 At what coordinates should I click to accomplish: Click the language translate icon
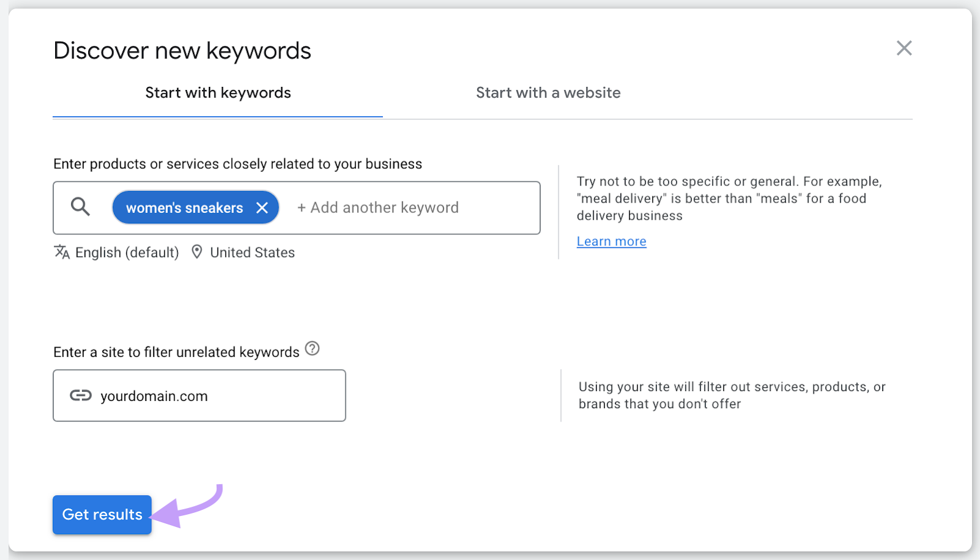[61, 252]
